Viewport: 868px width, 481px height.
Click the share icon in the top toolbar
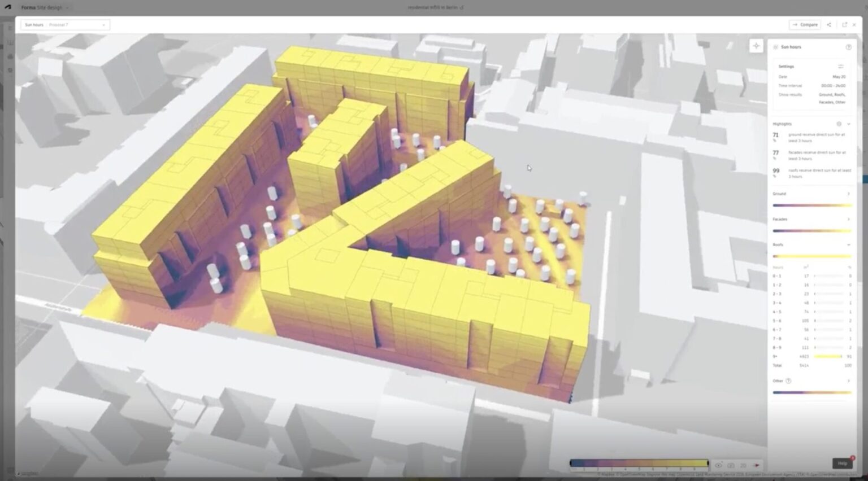(x=828, y=24)
